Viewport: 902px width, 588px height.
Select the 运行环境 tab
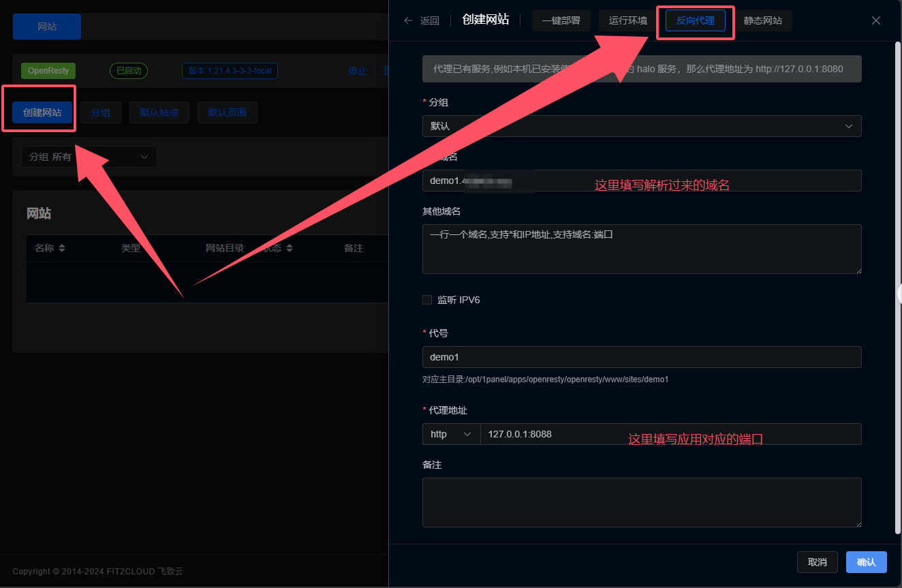pyautogui.click(x=627, y=20)
